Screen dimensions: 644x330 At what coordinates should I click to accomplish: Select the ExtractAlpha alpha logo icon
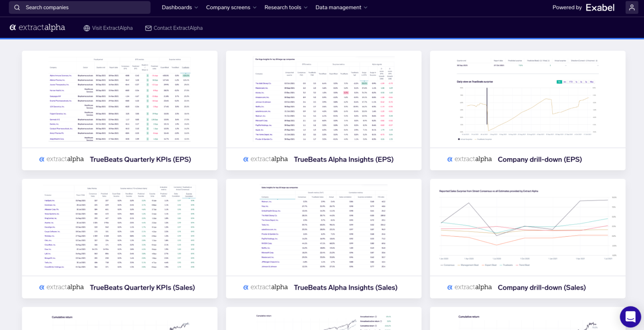[13, 27]
